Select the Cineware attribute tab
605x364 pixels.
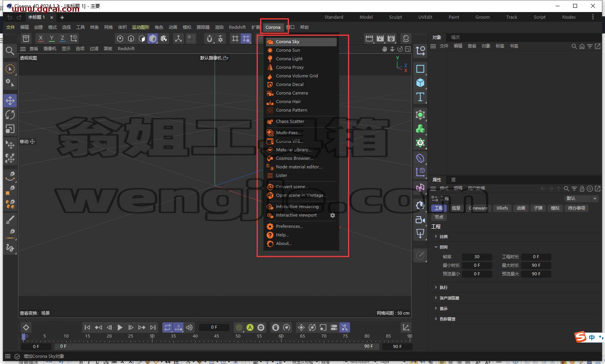478,208
